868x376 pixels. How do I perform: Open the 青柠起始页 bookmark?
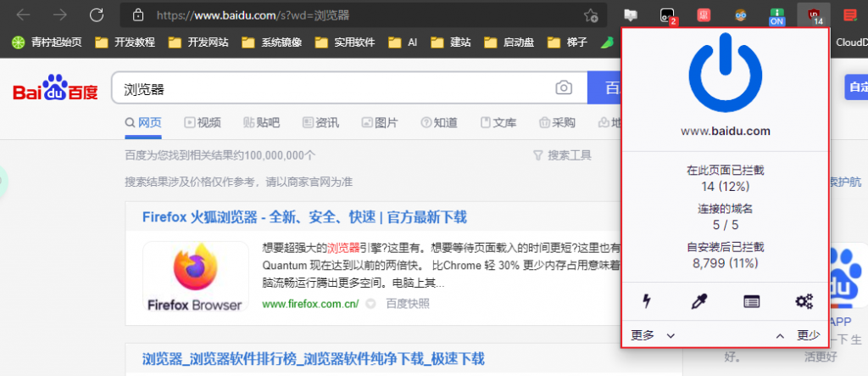[47, 42]
